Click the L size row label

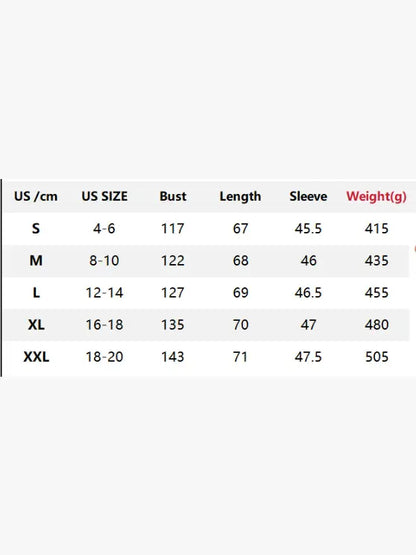tap(36, 293)
